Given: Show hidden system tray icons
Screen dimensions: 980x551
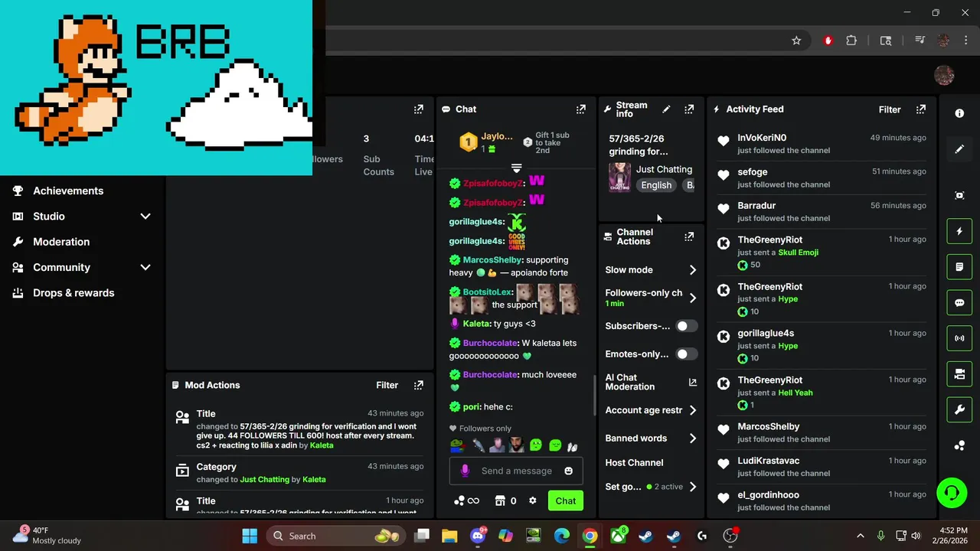Looking at the screenshot, I should pos(860,536).
